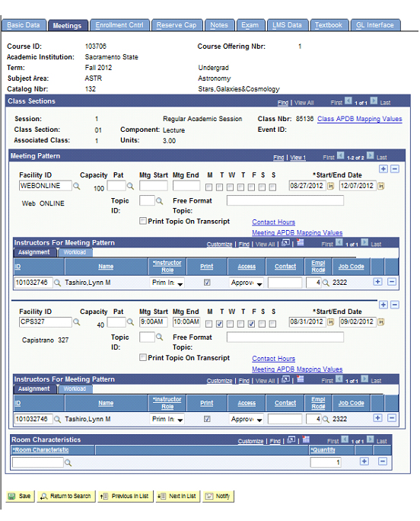This screenshot has width=420, height=521.
Task: Open Room Characteristic lookup
Action: click(x=68, y=462)
